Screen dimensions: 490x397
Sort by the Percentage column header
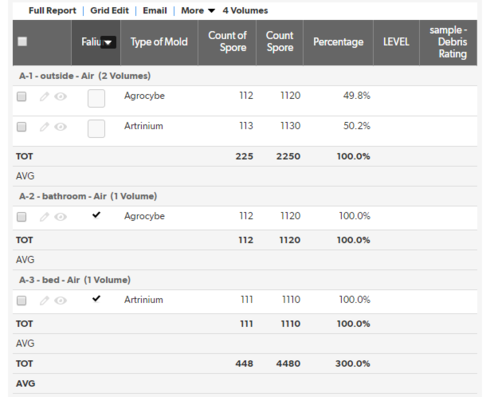point(338,42)
